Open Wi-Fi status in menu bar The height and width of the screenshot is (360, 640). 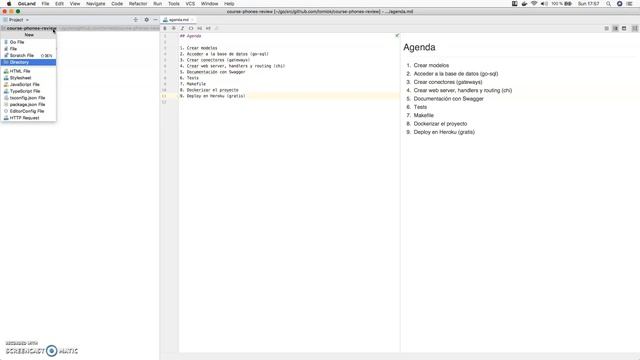click(534, 4)
